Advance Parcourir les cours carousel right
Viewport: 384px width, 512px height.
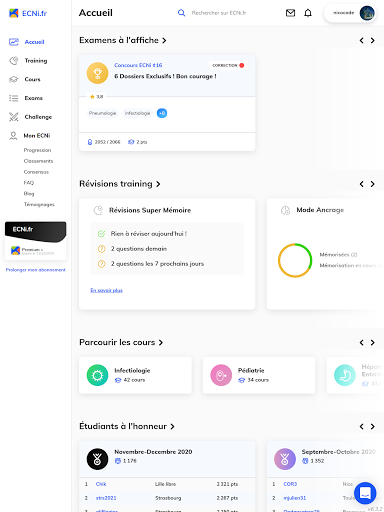click(373, 343)
